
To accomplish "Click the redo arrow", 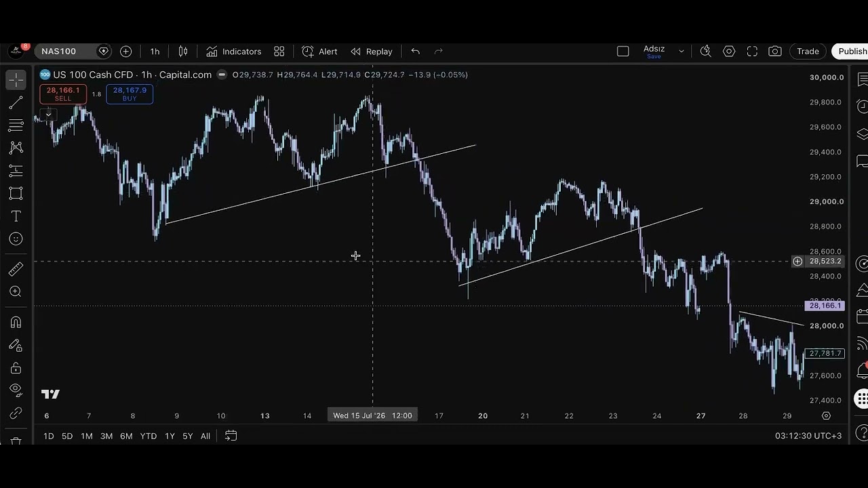I will [x=438, y=52].
